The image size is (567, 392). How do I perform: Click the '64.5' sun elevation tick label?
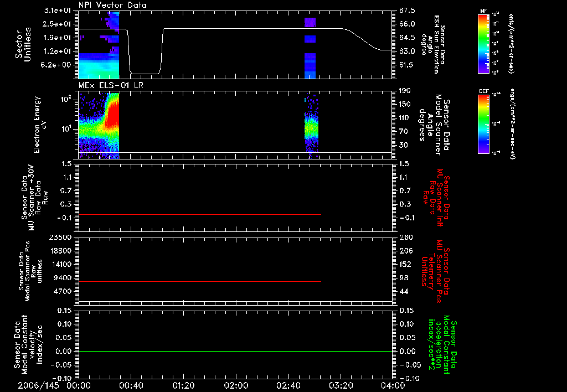[x=407, y=38]
